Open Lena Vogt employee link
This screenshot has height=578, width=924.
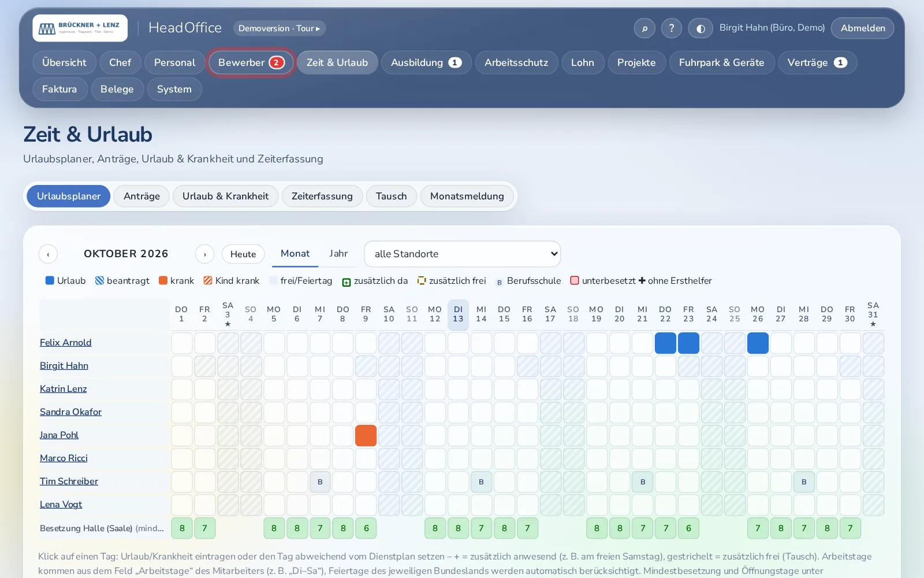[61, 504]
